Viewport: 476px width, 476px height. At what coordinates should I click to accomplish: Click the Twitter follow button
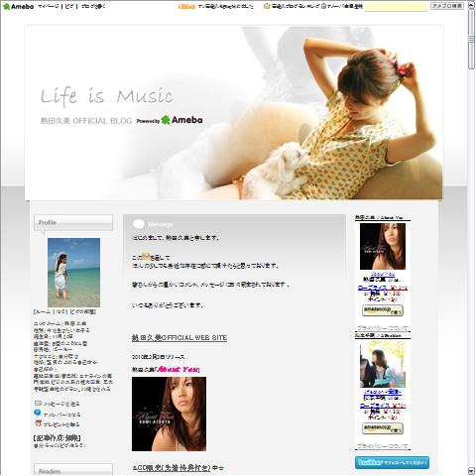[x=392, y=462]
